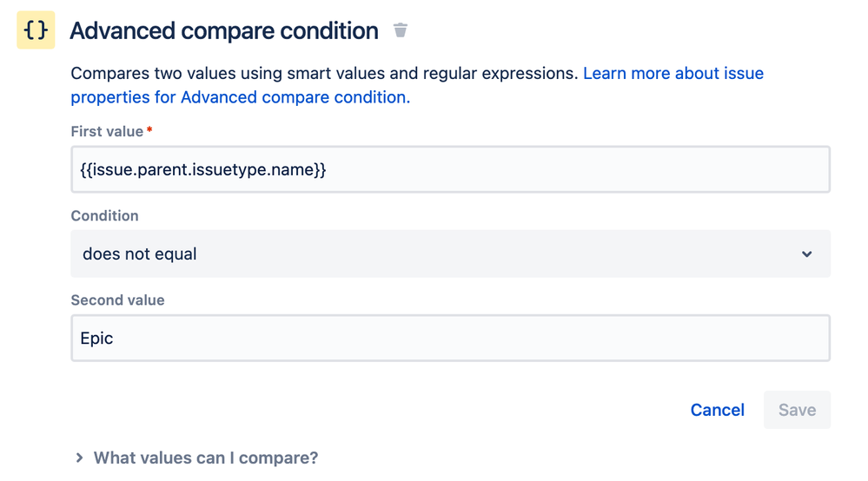
Task: Click the {{issue.parent.issuetype.name}} smart value text
Action: pos(203,169)
